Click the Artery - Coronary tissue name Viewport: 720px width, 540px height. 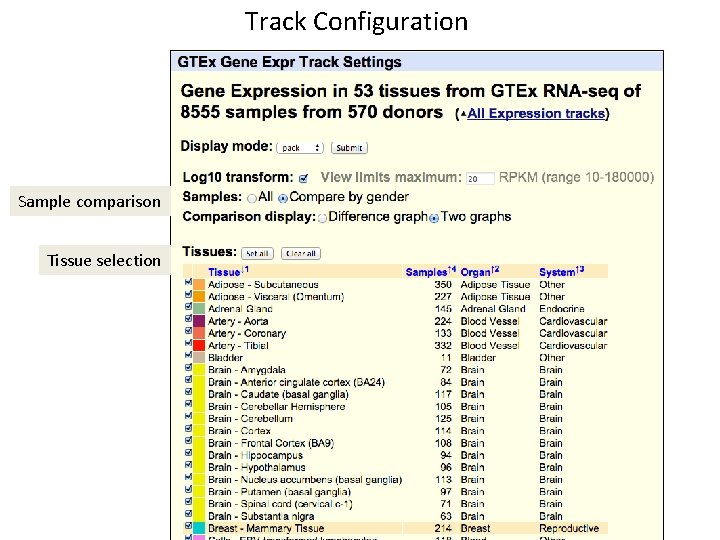(x=247, y=333)
